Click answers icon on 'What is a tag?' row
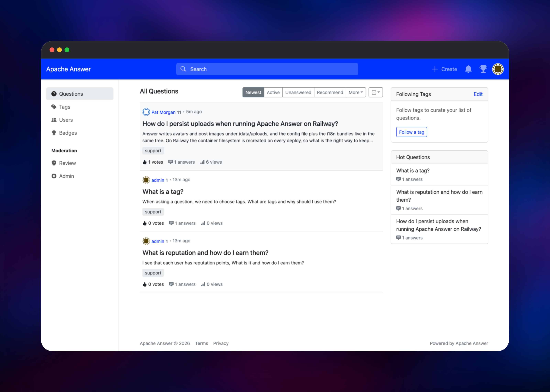The image size is (550, 392). tap(171, 223)
